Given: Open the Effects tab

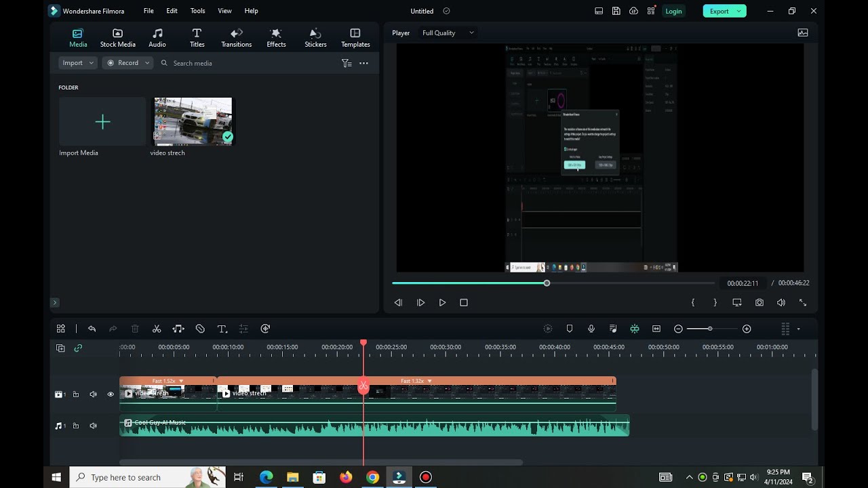Looking at the screenshot, I should point(276,38).
